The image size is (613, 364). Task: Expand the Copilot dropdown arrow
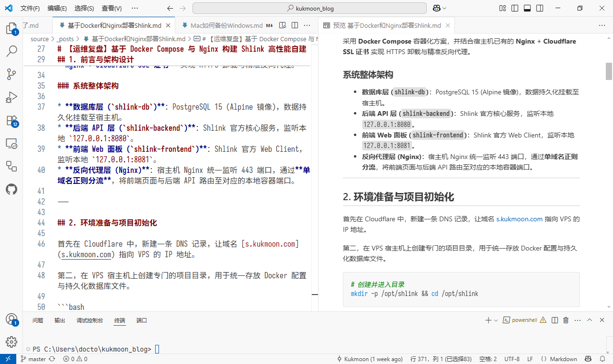click(444, 8)
